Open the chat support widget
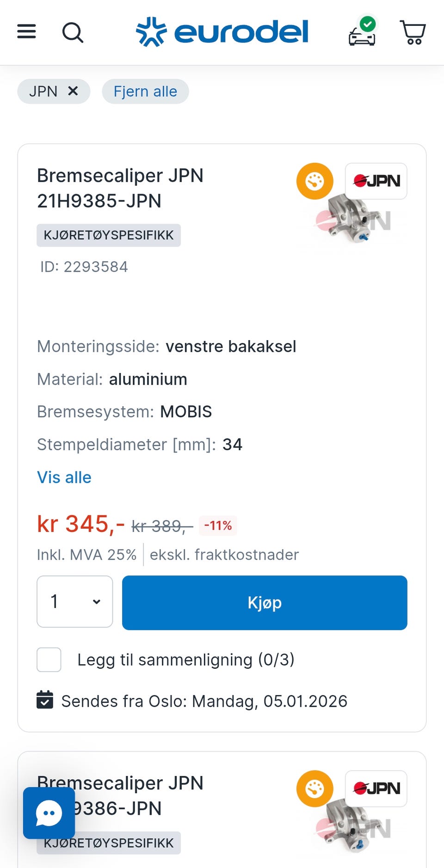The image size is (444, 868). point(49,813)
